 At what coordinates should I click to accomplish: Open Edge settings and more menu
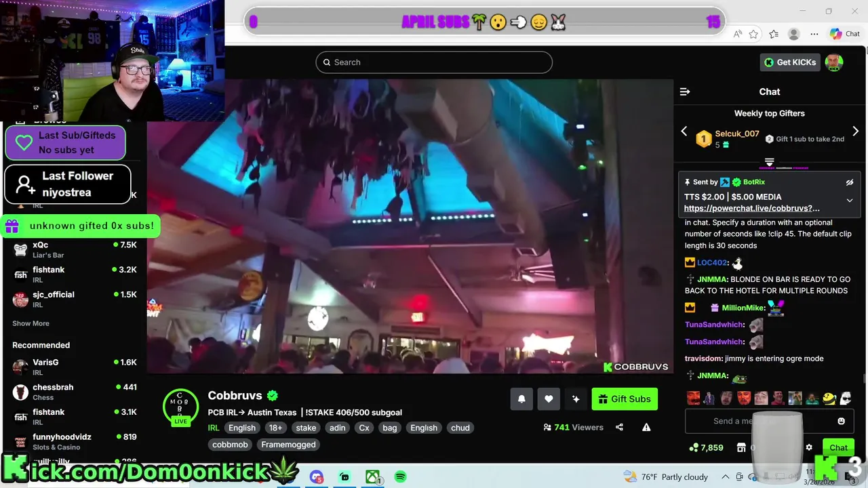tap(814, 34)
